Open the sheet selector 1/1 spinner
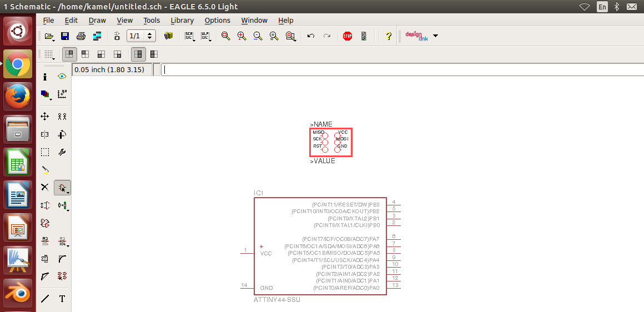 (141, 36)
